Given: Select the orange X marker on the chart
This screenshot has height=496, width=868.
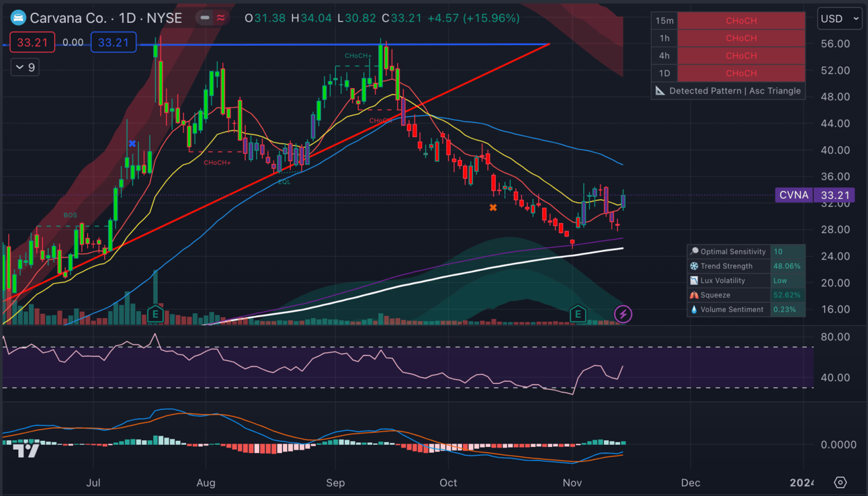Looking at the screenshot, I should pyautogui.click(x=493, y=208).
